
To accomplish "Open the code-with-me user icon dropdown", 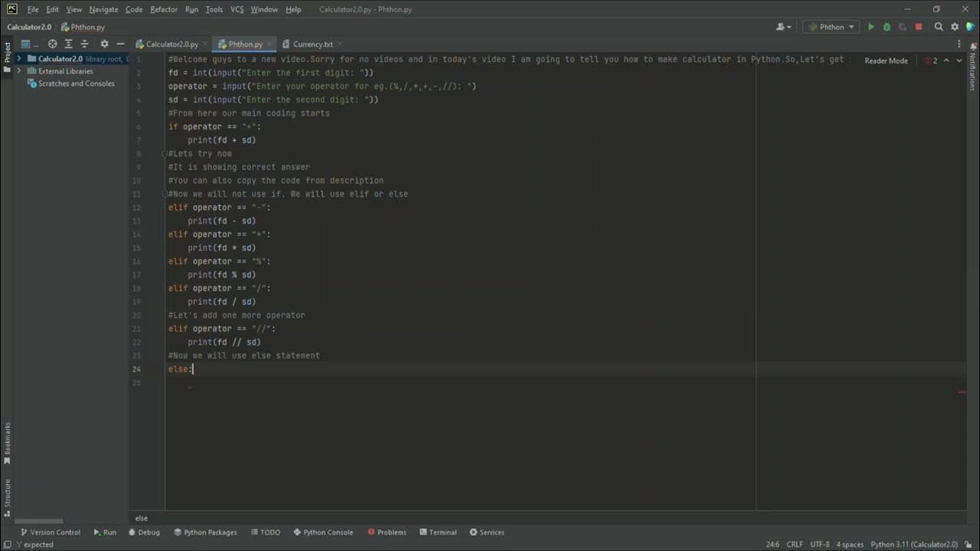I will (784, 27).
